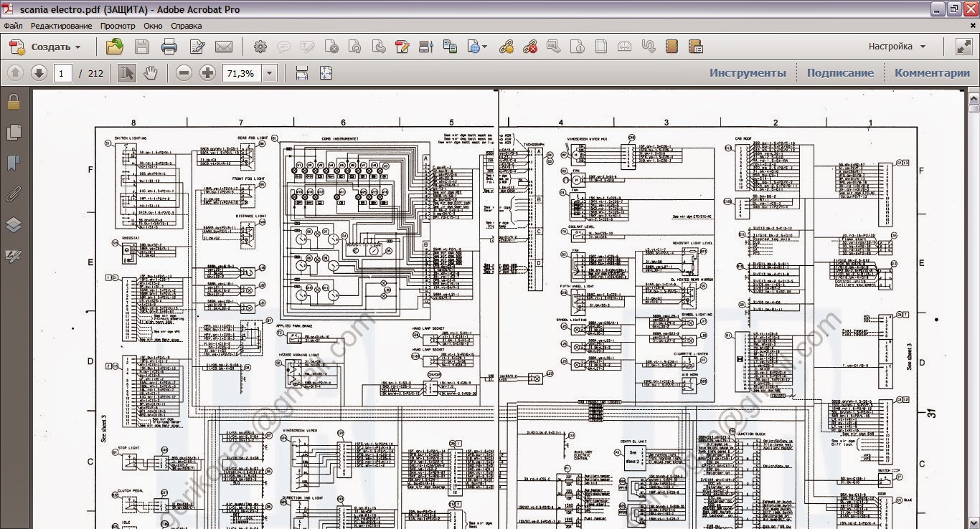The width and height of the screenshot is (980, 529).
Task: Open the Окно menu
Action: coord(153,26)
